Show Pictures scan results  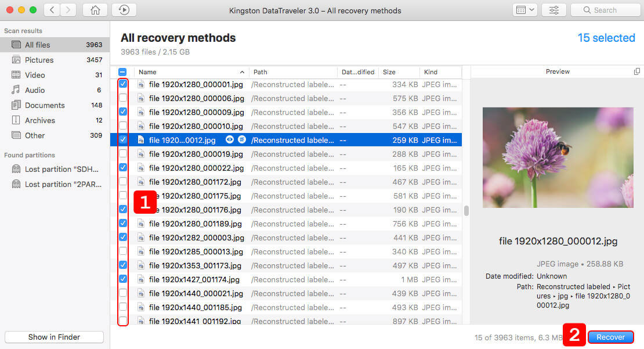(x=55, y=60)
